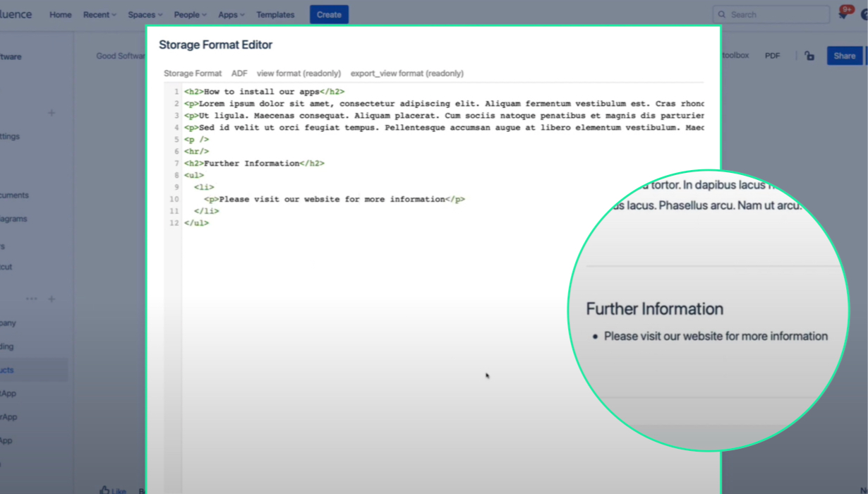
Task: Open the People dropdown menu
Action: point(191,14)
